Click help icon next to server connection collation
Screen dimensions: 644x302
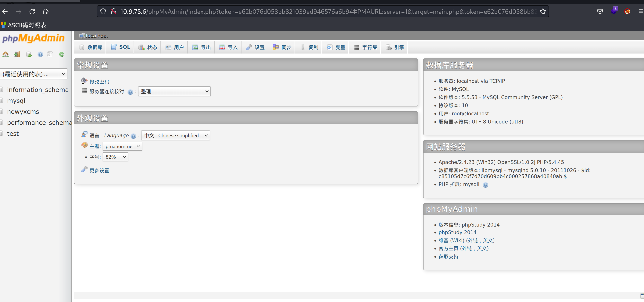[130, 92]
